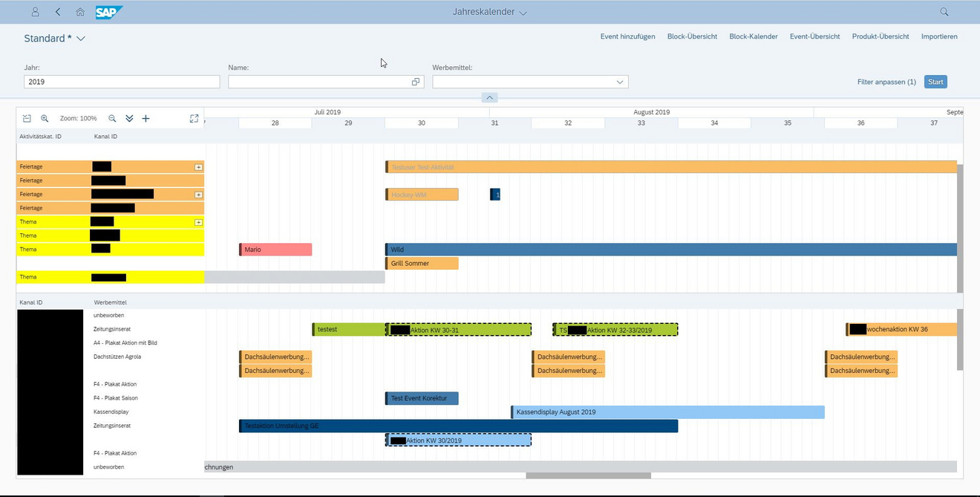Open the Event-Übersicht view
The height and width of the screenshot is (497, 980).
click(814, 36)
